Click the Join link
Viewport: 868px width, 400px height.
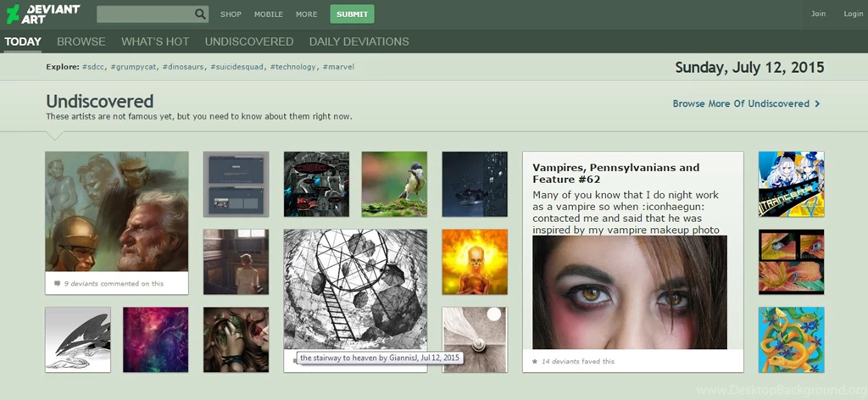818,14
